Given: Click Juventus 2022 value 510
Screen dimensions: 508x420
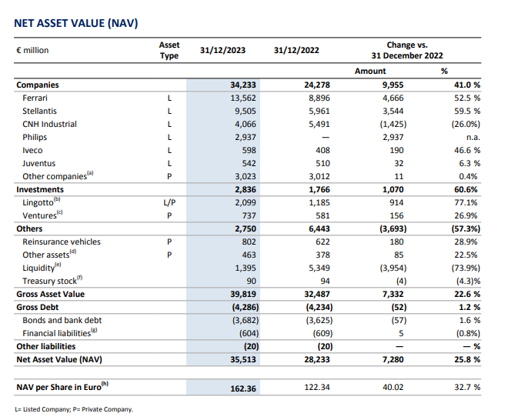Looking at the screenshot, I should tap(323, 163).
